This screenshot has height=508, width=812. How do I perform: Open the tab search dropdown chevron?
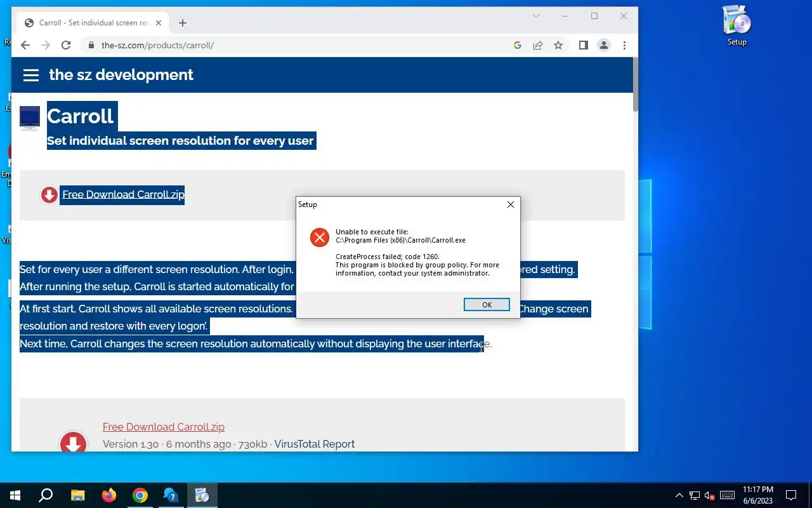pos(536,16)
